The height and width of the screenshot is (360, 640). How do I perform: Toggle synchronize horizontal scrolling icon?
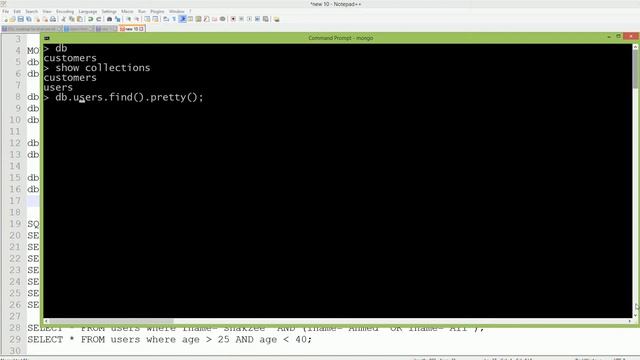coord(156,19)
